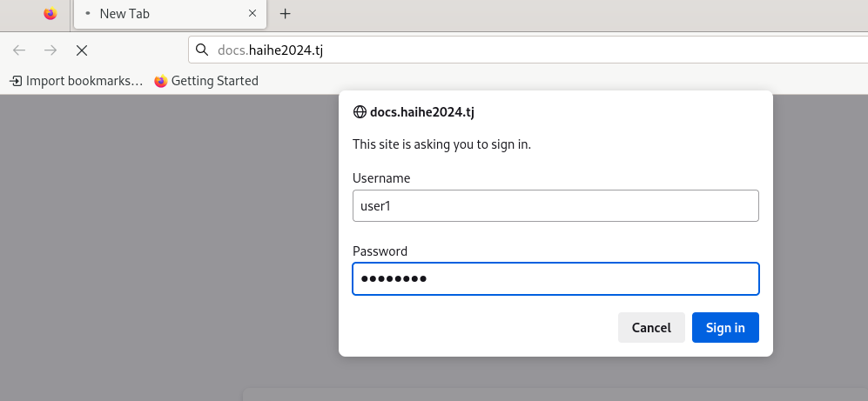868x401 pixels.
Task: Click the globe icon in the sign-in dialog
Action: tap(360, 112)
